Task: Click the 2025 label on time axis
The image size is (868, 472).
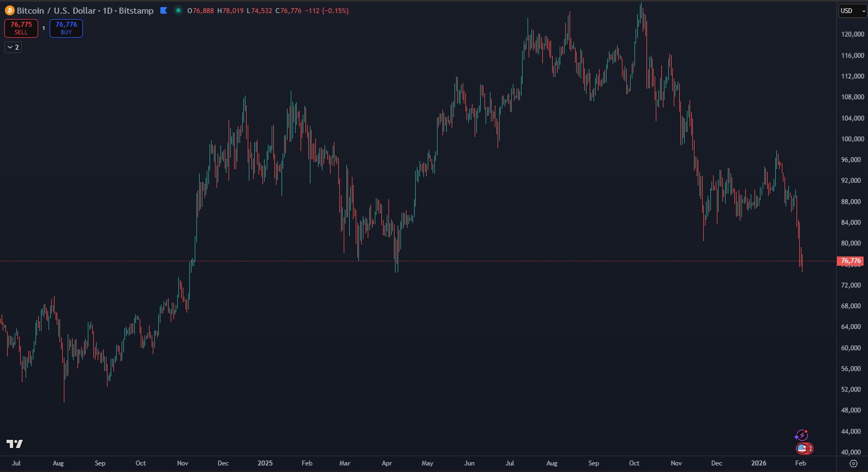Action: click(x=265, y=463)
